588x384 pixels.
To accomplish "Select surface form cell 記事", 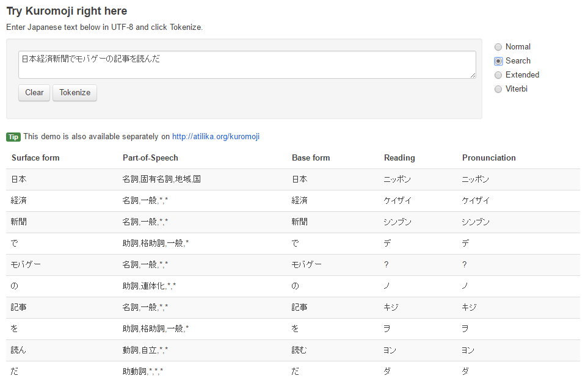I will click(x=19, y=308).
